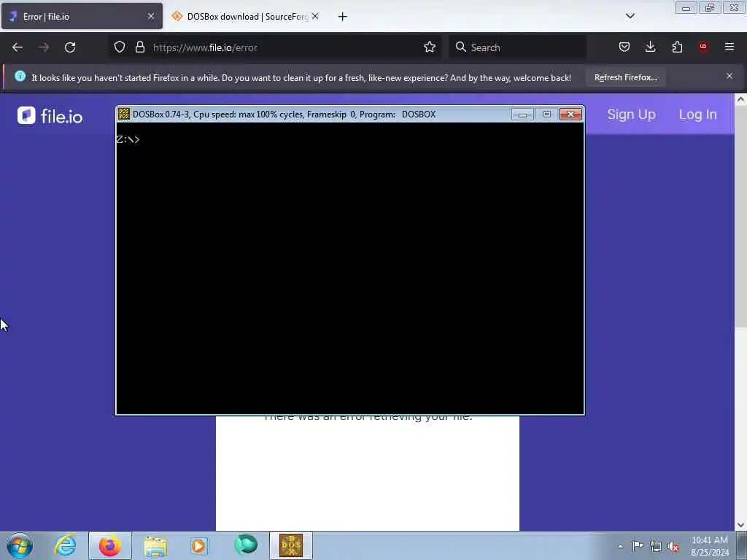Launch Internet Explorer from taskbar

65,545
